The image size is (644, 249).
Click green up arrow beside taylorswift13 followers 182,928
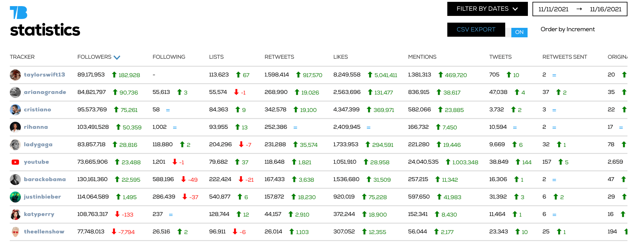coord(114,74)
